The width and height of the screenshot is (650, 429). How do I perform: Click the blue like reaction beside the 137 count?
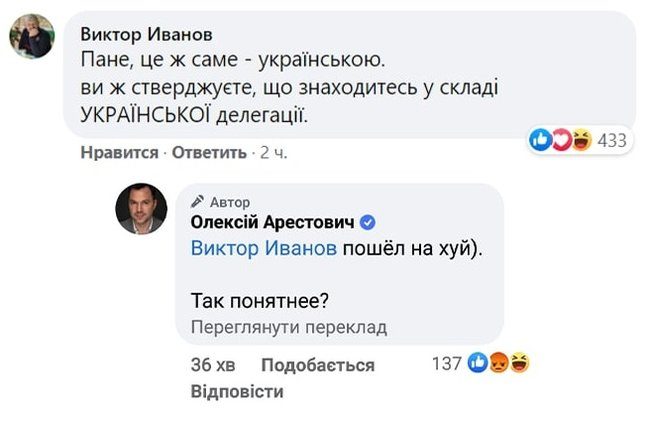(x=477, y=364)
